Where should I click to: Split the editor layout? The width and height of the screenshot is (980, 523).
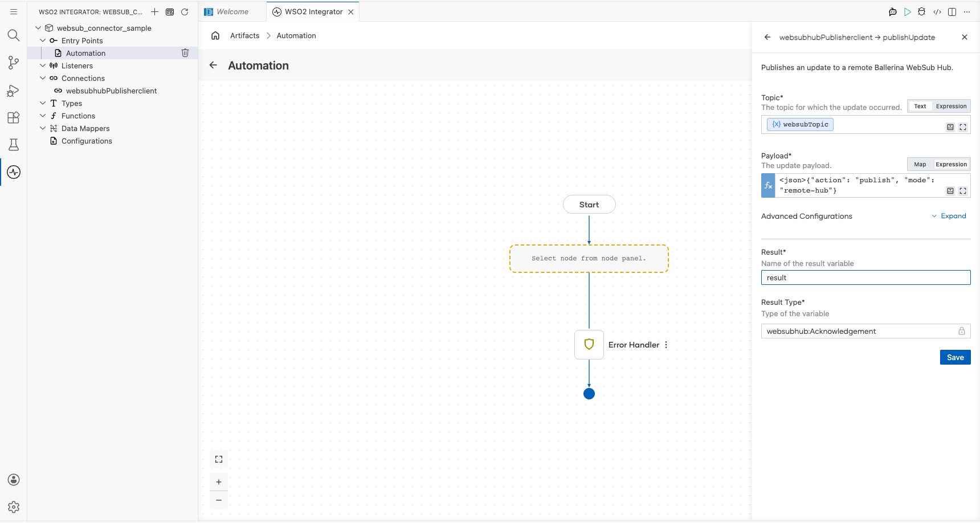pyautogui.click(x=952, y=11)
